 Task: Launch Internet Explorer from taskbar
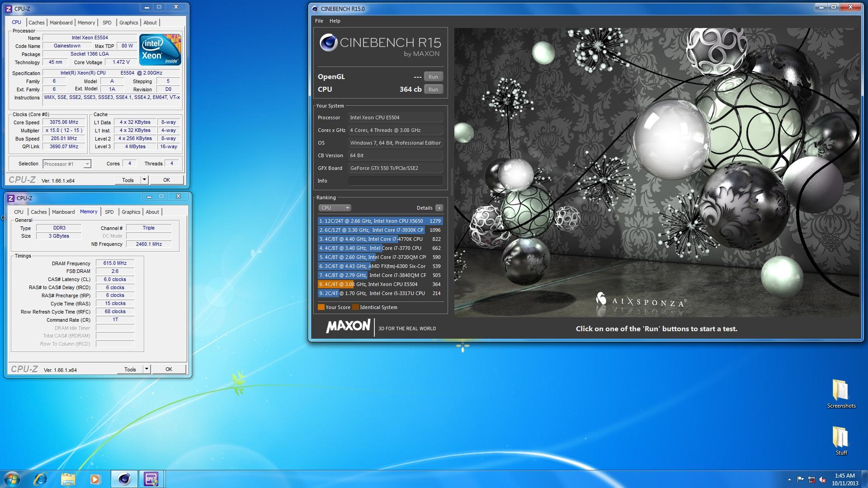[41, 479]
